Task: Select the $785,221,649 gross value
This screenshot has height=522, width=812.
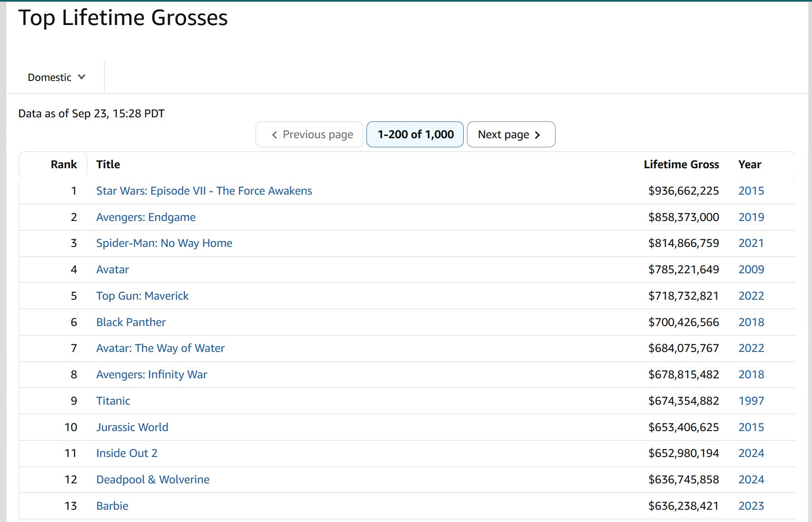Action: click(x=683, y=270)
